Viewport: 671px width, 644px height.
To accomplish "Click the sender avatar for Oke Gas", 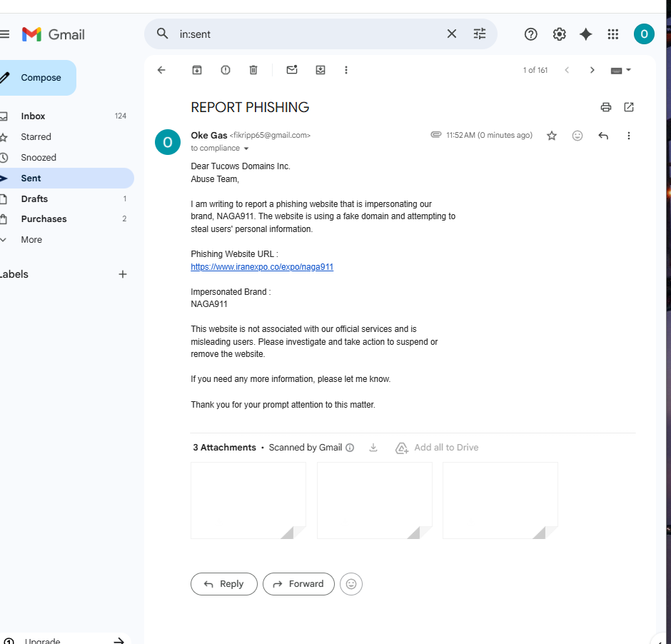I will click(168, 142).
